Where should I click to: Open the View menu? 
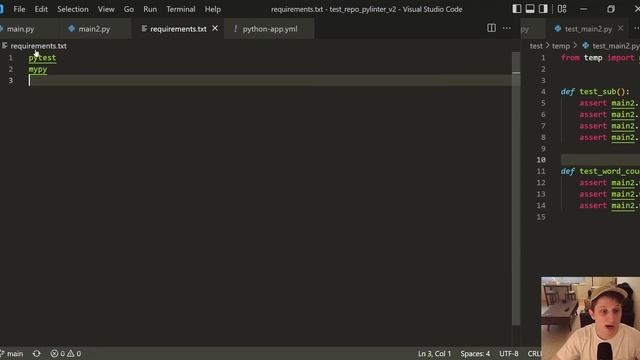(x=106, y=9)
